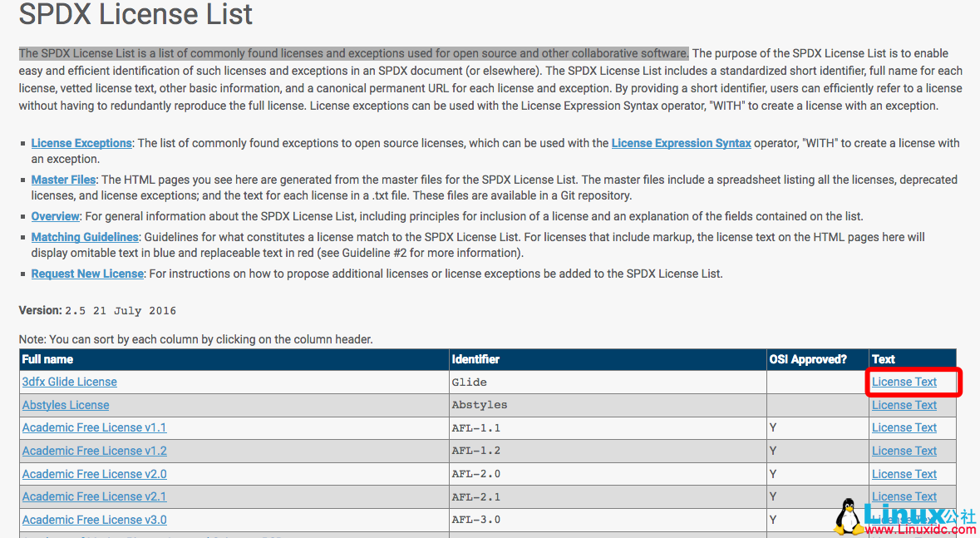Open the Master Files link

tap(63, 180)
